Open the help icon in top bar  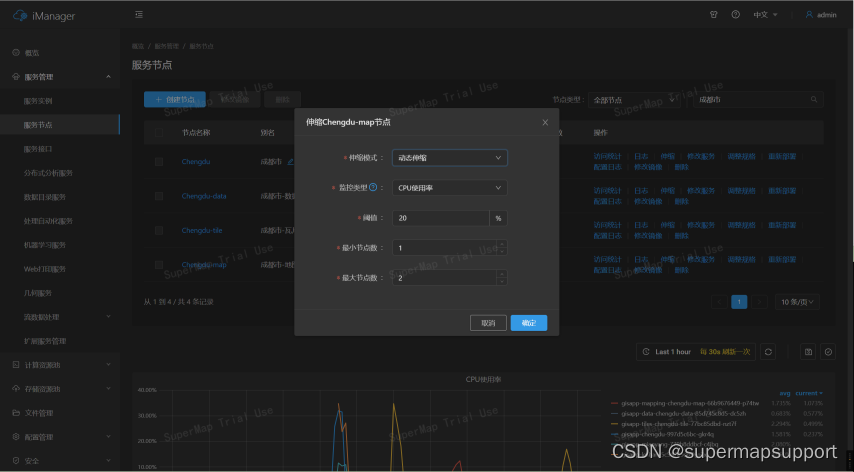point(736,15)
